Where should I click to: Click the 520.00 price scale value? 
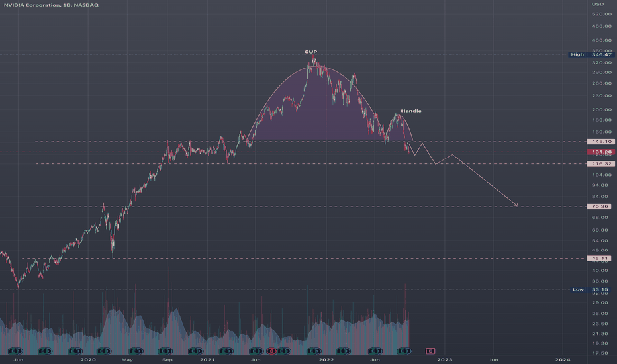602,14
